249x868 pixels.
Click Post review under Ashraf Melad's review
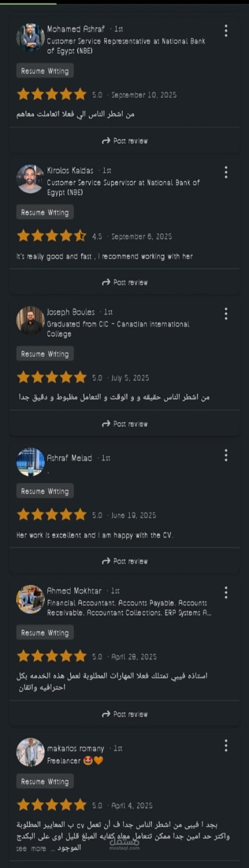tap(125, 561)
